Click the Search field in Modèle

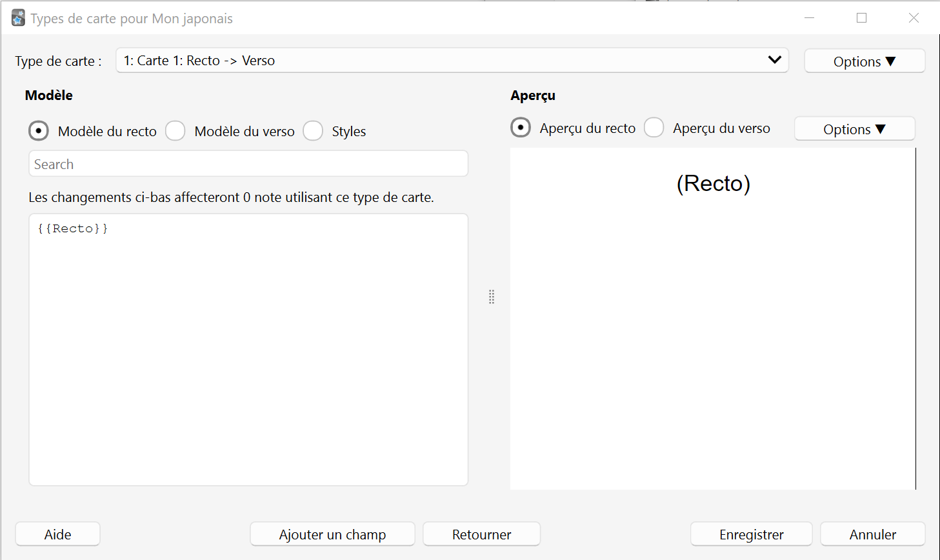[x=248, y=164]
